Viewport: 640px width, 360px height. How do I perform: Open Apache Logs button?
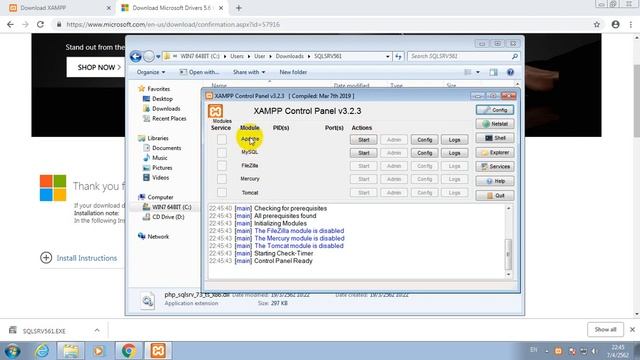coord(454,140)
